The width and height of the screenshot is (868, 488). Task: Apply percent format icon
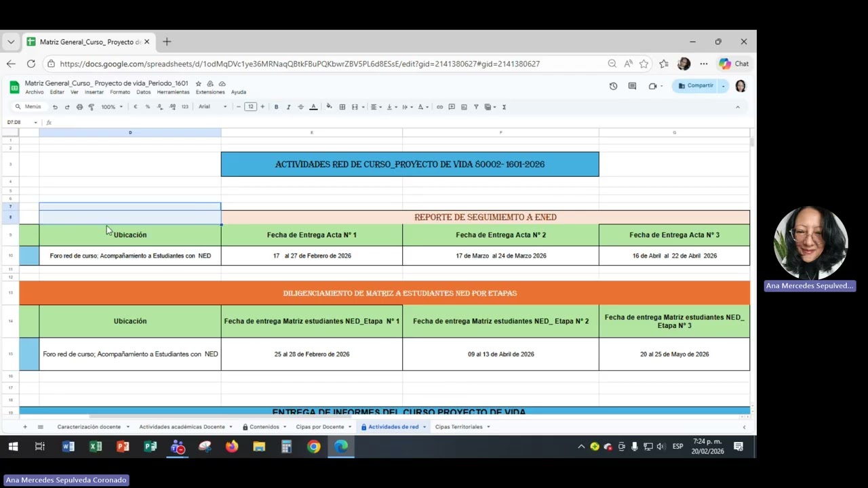pyautogui.click(x=148, y=107)
